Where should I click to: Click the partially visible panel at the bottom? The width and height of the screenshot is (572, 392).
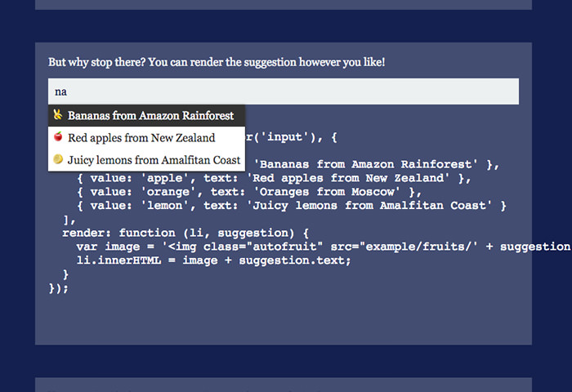pos(284,385)
